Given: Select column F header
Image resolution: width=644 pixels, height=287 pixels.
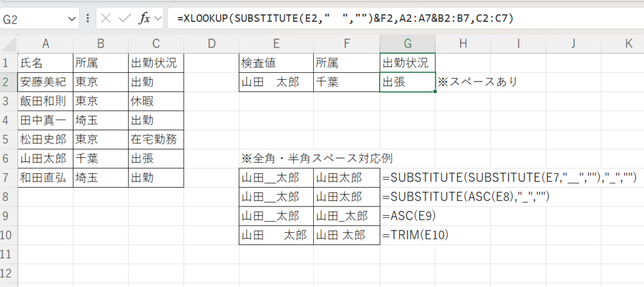Looking at the screenshot, I should pyautogui.click(x=347, y=44).
